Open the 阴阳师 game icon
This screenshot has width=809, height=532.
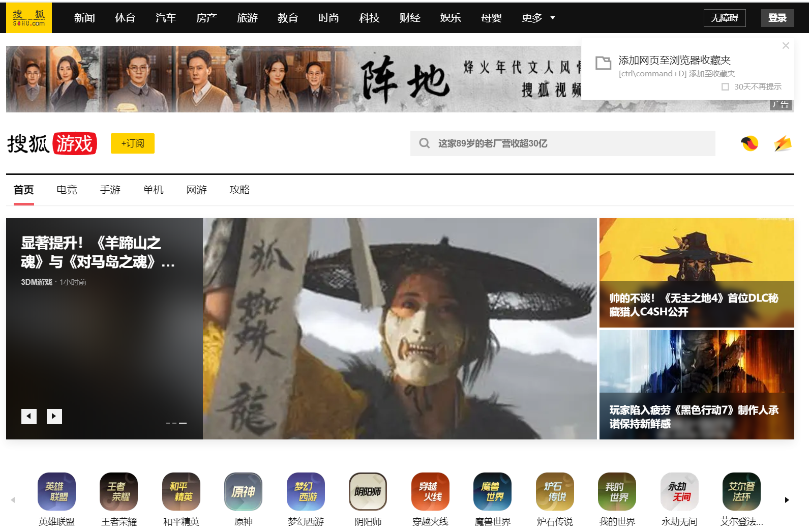pos(368,492)
